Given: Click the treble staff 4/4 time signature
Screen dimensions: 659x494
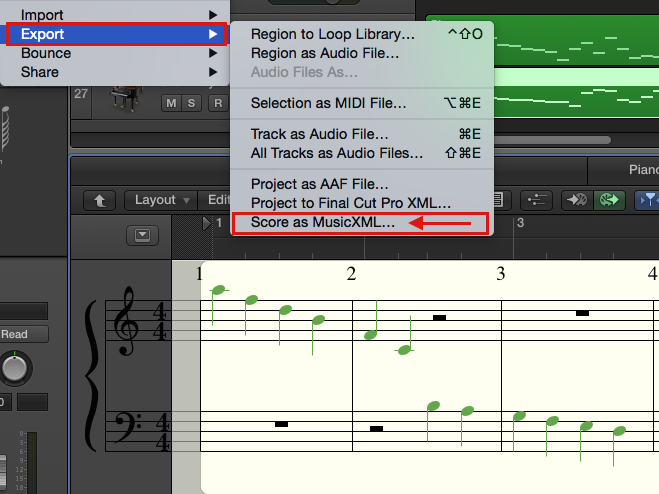Looking at the screenshot, I should coord(160,322).
